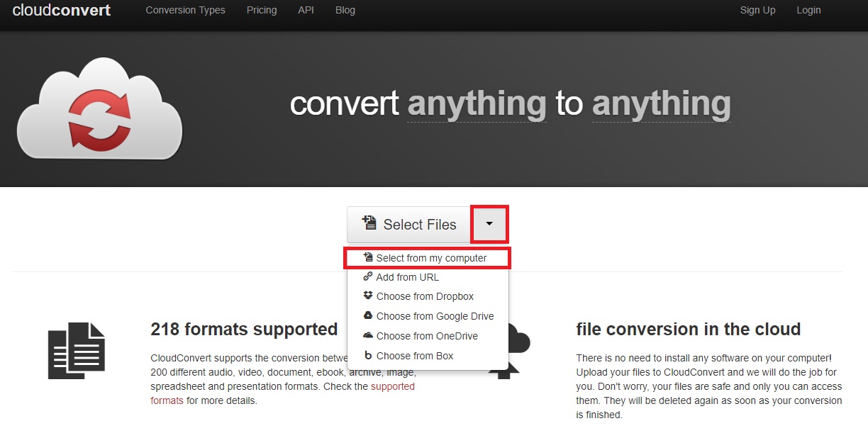The height and width of the screenshot is (438, 868).
Task: Select 'Choose from Box' option
Action: pyautogui.click(x=428, y=356)
